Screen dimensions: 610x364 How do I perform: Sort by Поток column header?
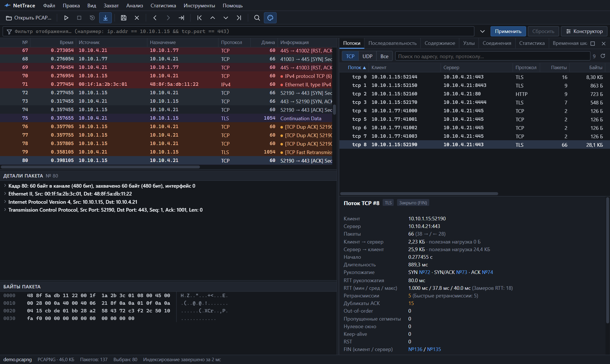coord(357,67)
